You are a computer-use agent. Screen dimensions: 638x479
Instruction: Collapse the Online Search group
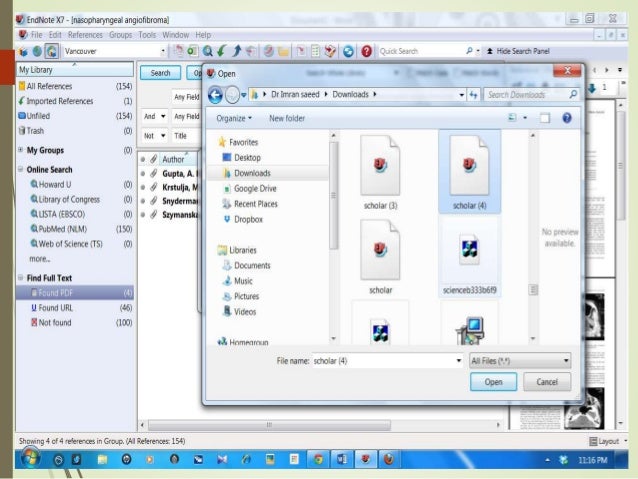pyautogui.click(x=21, y=169)
